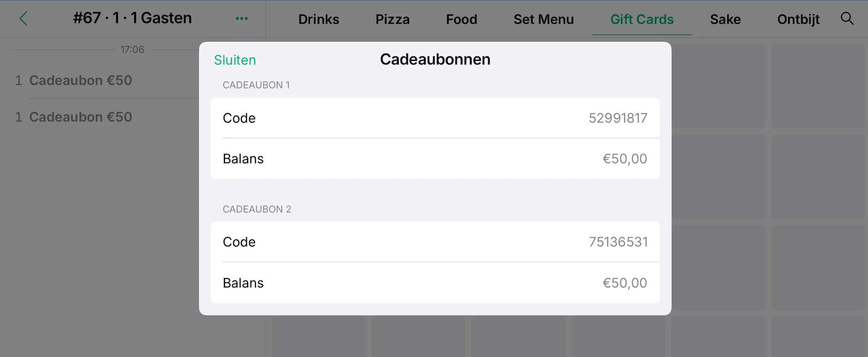868x357 pixels.
Task: Tap the green back arrow icon
Action: point(24,19)
